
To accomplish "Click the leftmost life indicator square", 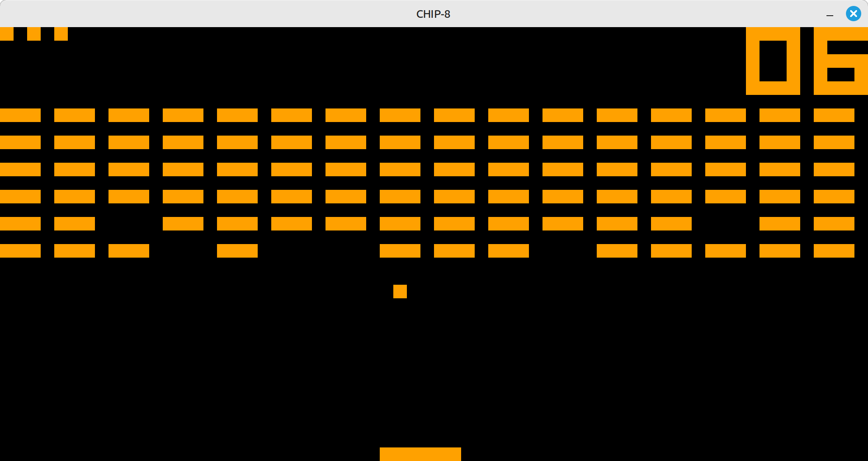I will click(7, 33).
